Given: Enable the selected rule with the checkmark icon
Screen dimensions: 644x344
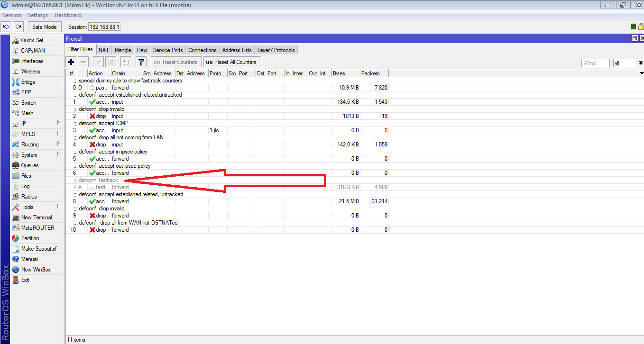Looking at the screenshot, I should (99, 62).
